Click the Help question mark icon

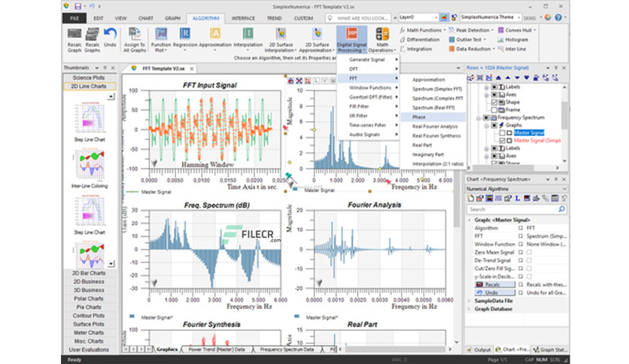558,17
